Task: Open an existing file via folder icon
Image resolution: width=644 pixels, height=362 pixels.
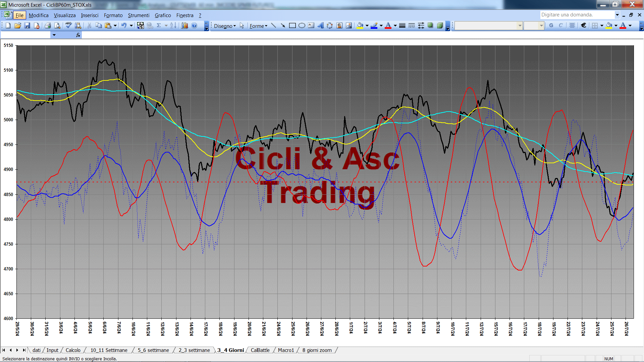Action: 18,26
